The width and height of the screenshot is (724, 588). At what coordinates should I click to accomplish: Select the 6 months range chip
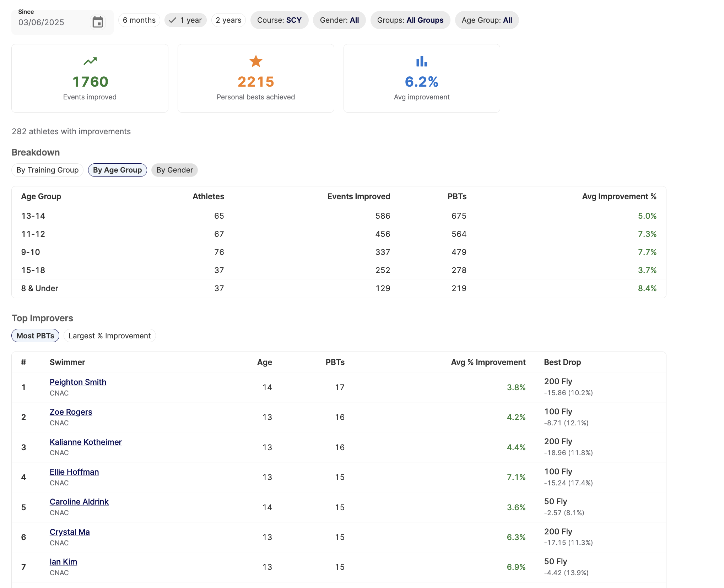(139, 20)
